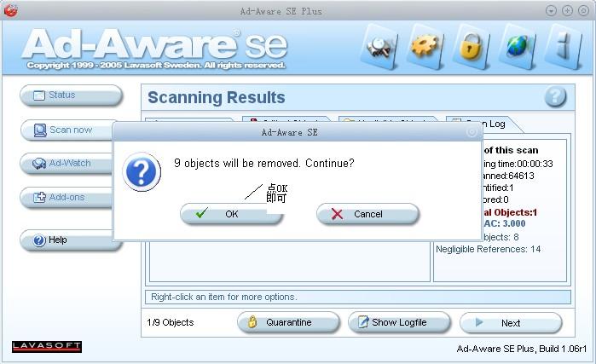The height and width of the screenshot is (364, 596).
Task: Minimize main window using title bar down-arrow button
Action: pyautogui.click(x=551, y=10)
